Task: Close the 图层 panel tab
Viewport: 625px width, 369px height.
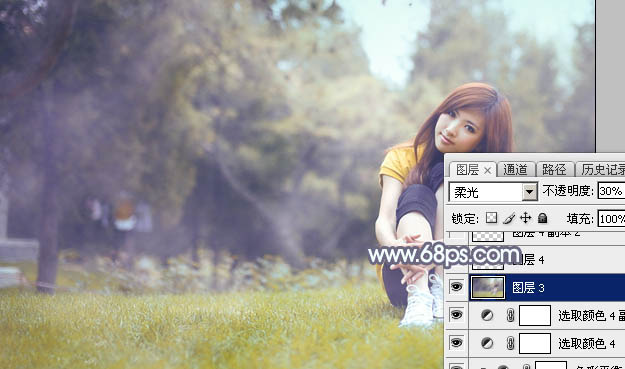Action: (487, 171)
